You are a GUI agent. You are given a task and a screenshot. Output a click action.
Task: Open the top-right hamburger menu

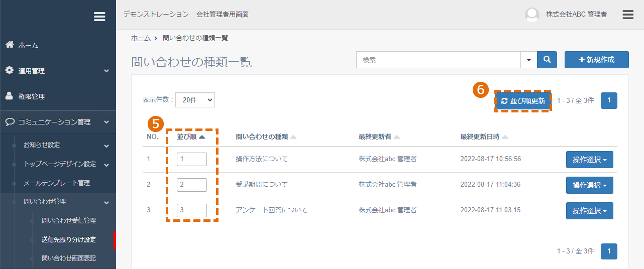pos(628,15)
